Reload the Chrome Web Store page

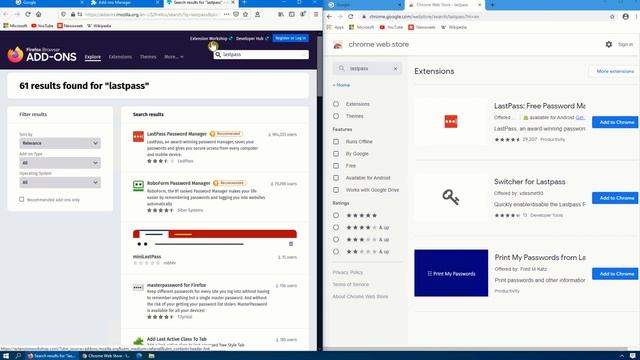pyautogui.click(x=351, y=17)
